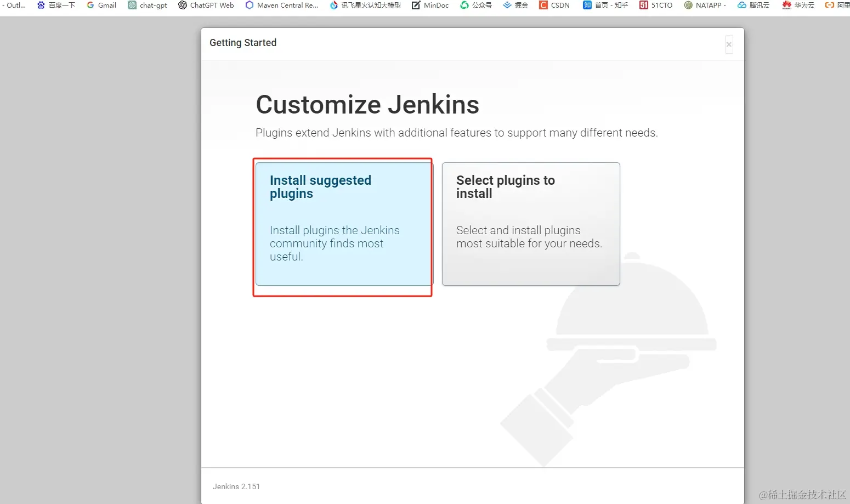The height and width of the screenshot is (504, 850).
Task: Click the Jenkins 2.151 version label
Action: click(236, 486)
